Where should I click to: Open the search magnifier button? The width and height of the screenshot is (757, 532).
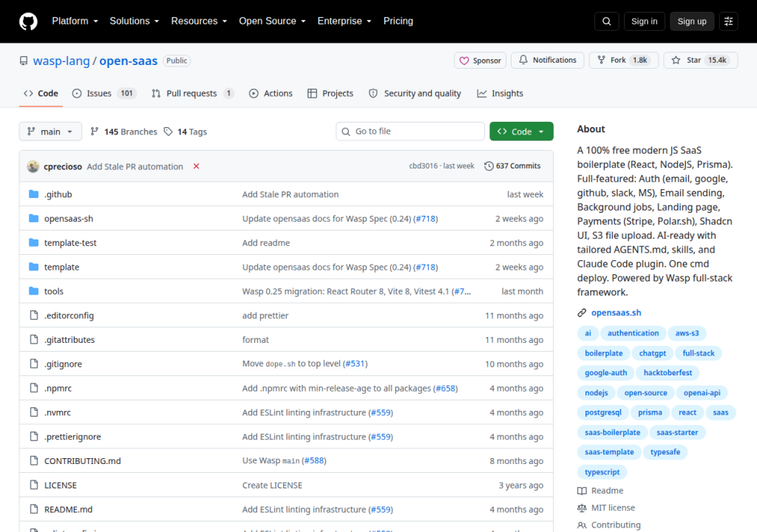click(606, 21)
